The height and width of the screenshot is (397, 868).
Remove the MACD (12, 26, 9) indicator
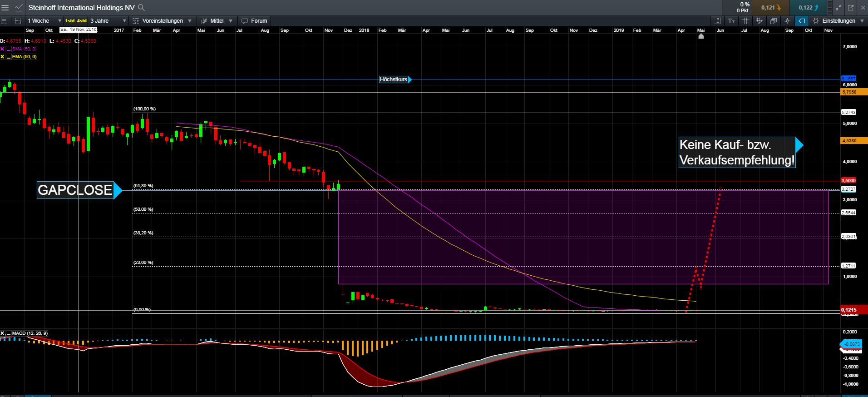coord(2,333)
